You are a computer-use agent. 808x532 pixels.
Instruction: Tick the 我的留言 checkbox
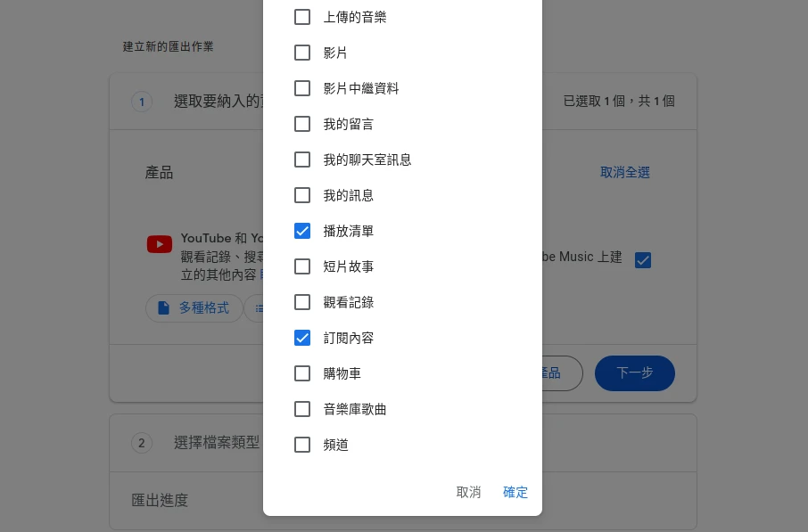[302, 124]
